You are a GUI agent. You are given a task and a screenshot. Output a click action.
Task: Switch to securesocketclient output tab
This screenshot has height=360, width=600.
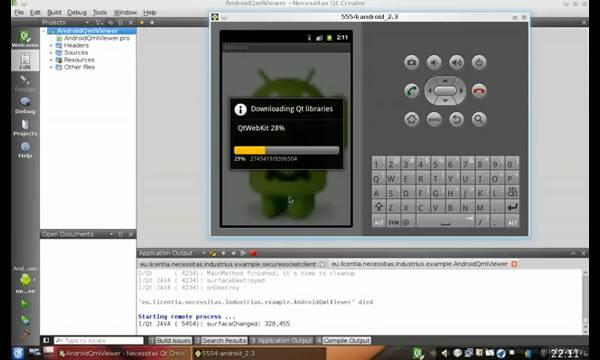click(x=228, y=264)
